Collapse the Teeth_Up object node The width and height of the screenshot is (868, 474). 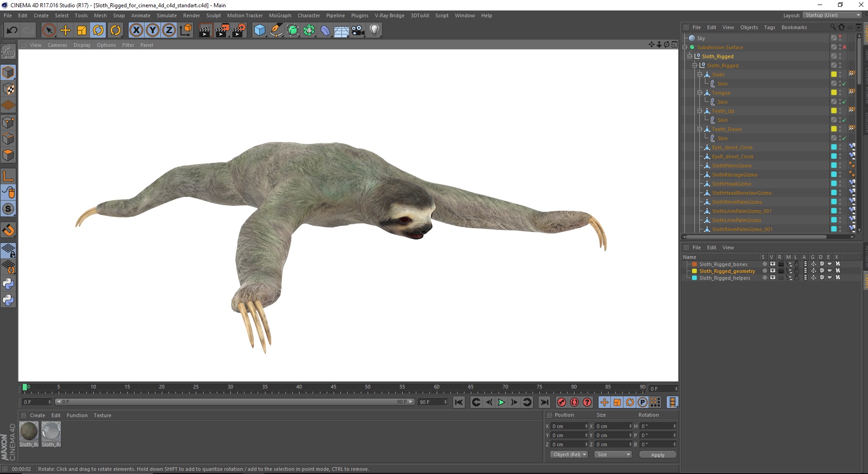(700, 111)
